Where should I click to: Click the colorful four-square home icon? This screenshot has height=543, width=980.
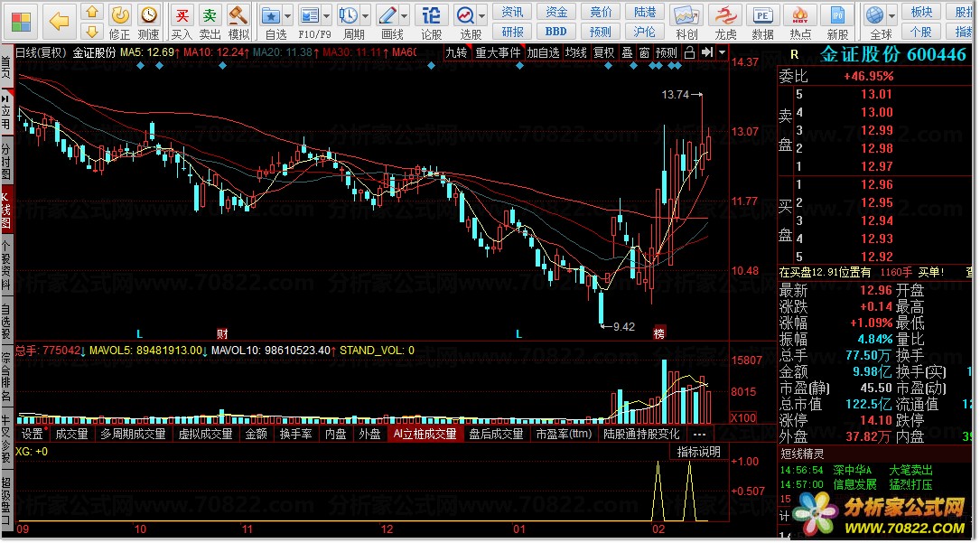21,22
